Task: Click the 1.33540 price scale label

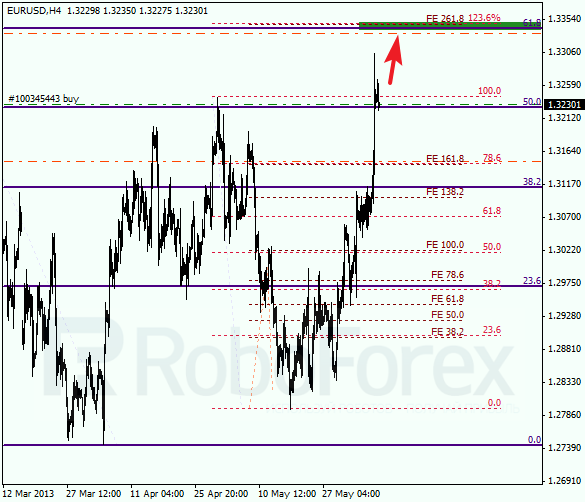Action: [564, 19]
